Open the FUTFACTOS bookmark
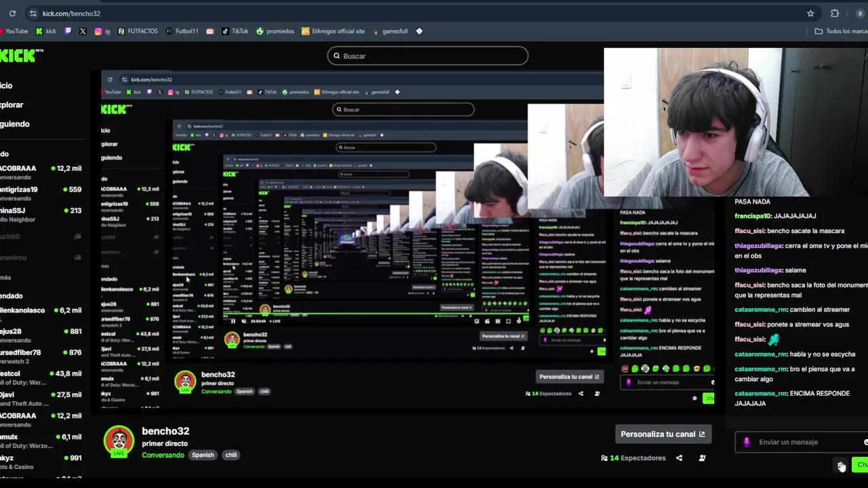This screenshot has width=868, height=488. (138, 31)
